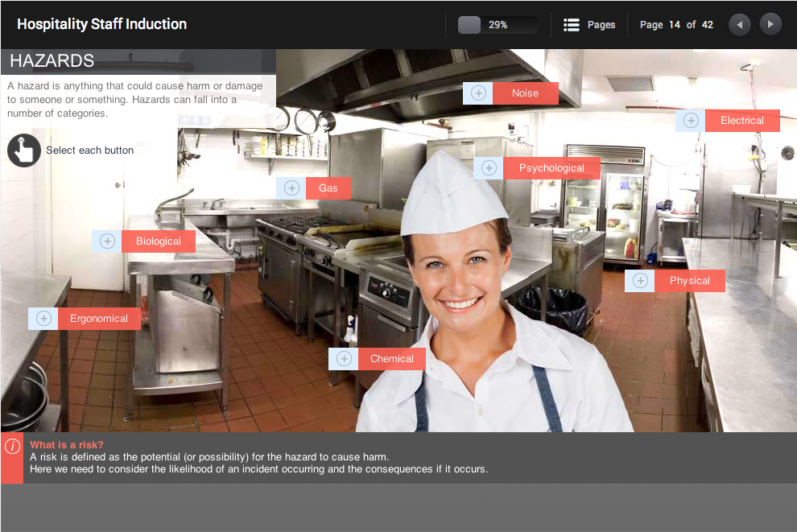Go to the next page arrow
Screen dimensions: 797x532
pos(770,24)
